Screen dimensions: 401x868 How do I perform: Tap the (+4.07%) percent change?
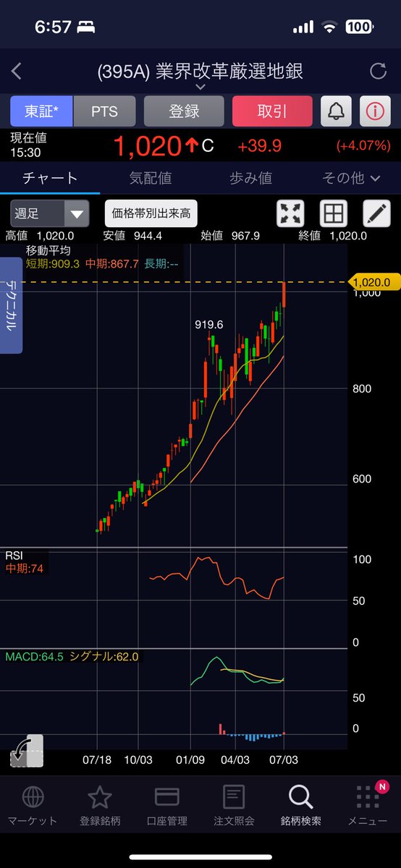pos(363,146)
